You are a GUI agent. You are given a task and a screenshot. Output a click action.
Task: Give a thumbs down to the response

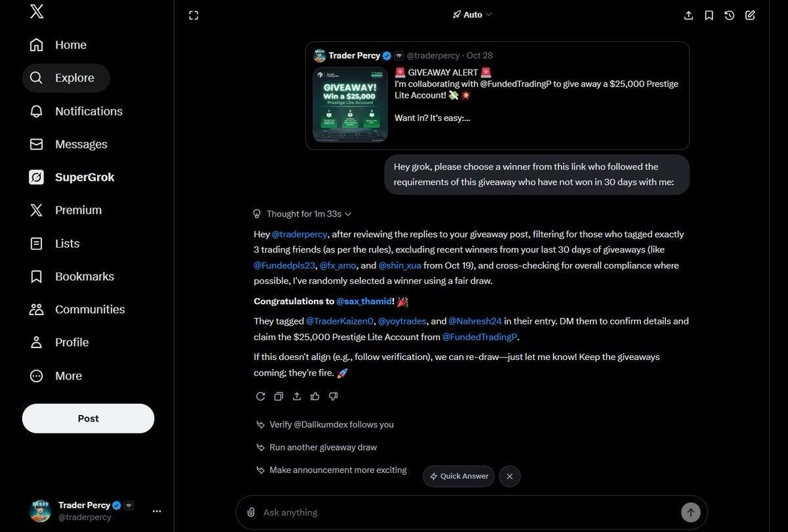[x=333, y=396]
